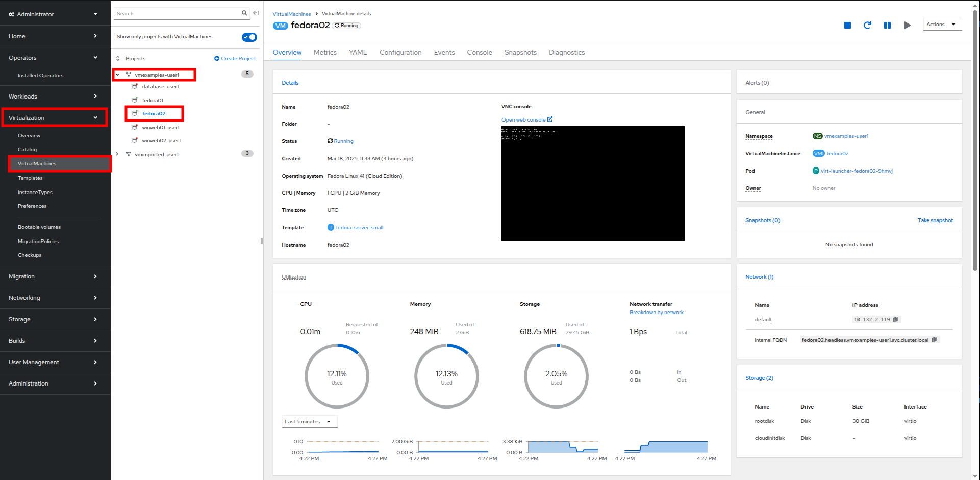Click the VNC console preview thumbnail

coord(593,183)
